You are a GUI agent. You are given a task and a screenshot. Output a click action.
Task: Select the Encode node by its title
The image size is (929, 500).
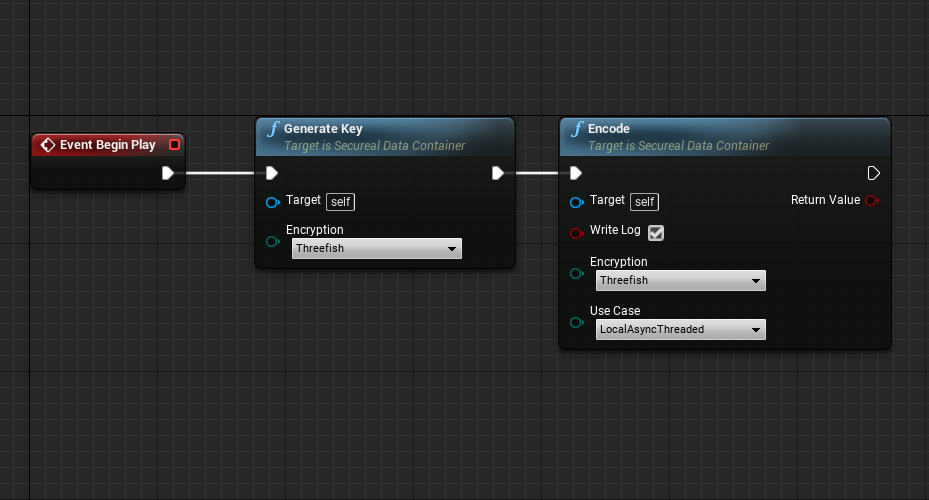[609, 129]
